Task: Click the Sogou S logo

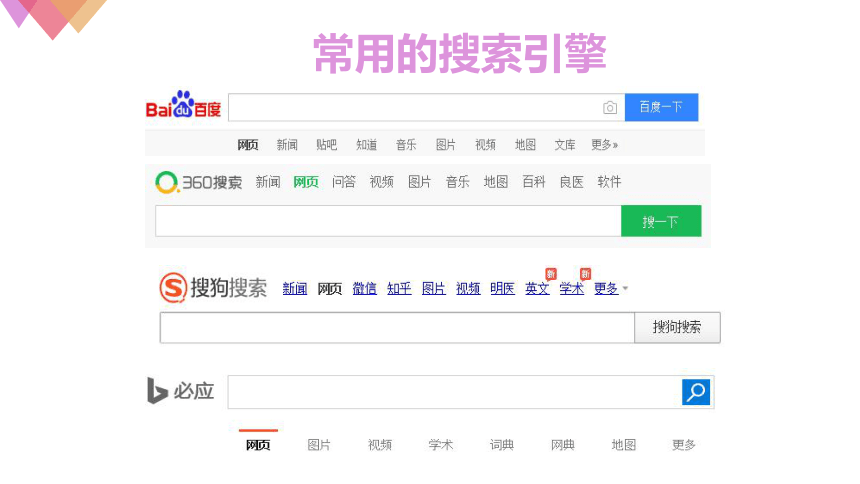Action: click(173, 287)
